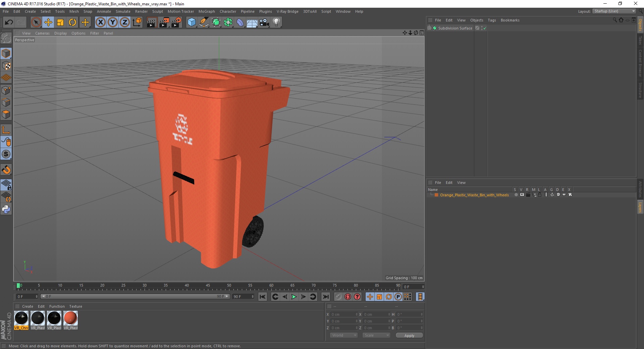This screenshot has width=644, height=349.
Task: Click the Apply button
Action: (409, 336)
